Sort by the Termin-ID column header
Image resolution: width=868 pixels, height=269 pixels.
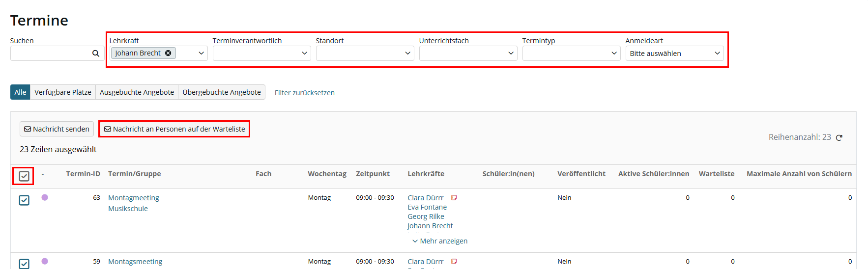[83, 174]
